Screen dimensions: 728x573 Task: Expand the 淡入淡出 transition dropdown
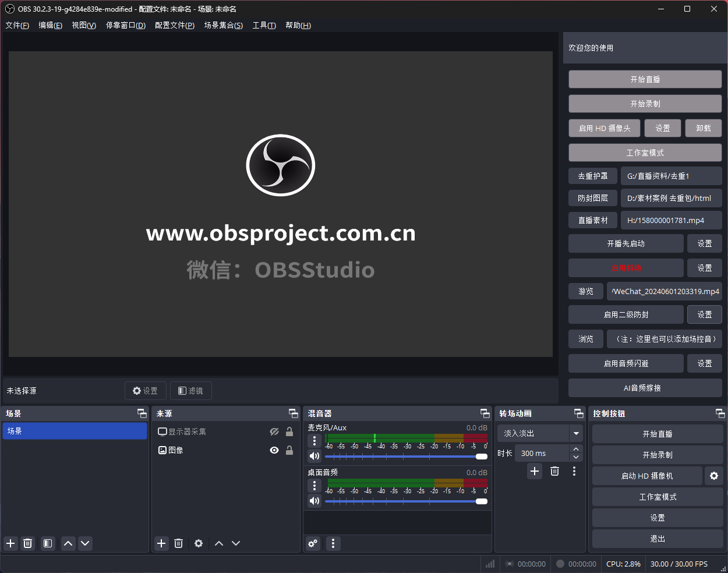pos(576,433)
